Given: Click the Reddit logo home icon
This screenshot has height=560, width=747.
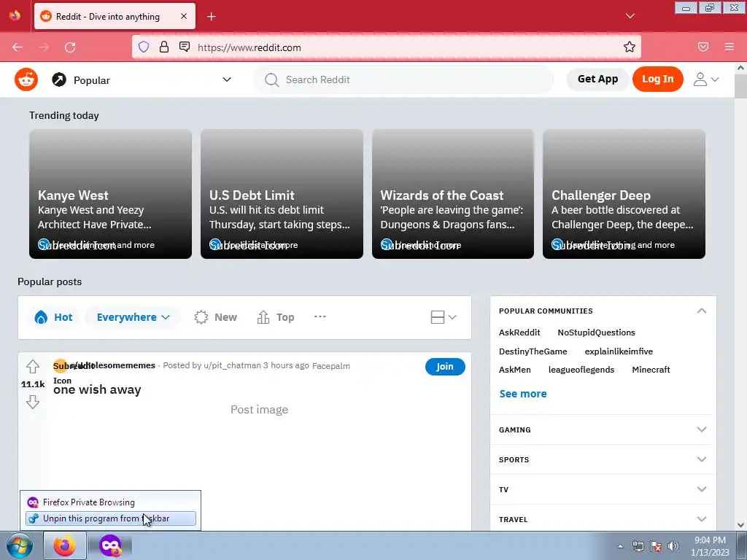Looking at the screenshot, I should pos(26,79).
